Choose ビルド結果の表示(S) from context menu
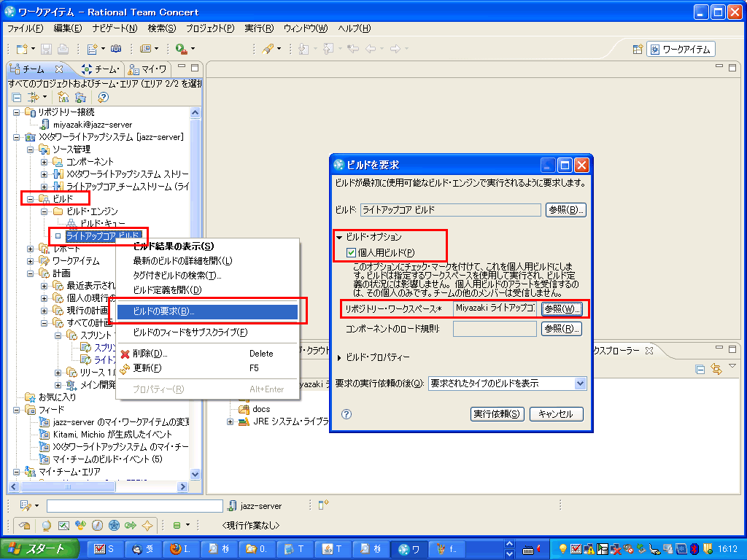The image size is (747, 560). (174, 246)
